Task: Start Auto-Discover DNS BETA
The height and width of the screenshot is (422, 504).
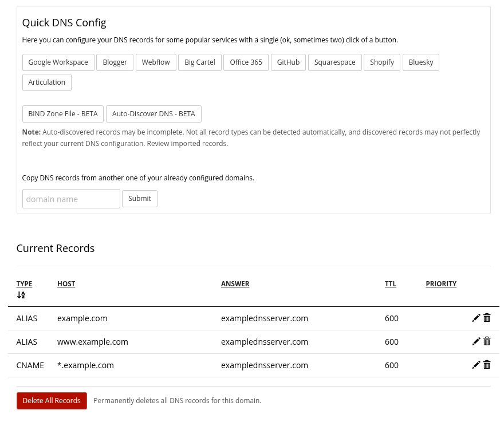Action: click(x=153, y=113)
